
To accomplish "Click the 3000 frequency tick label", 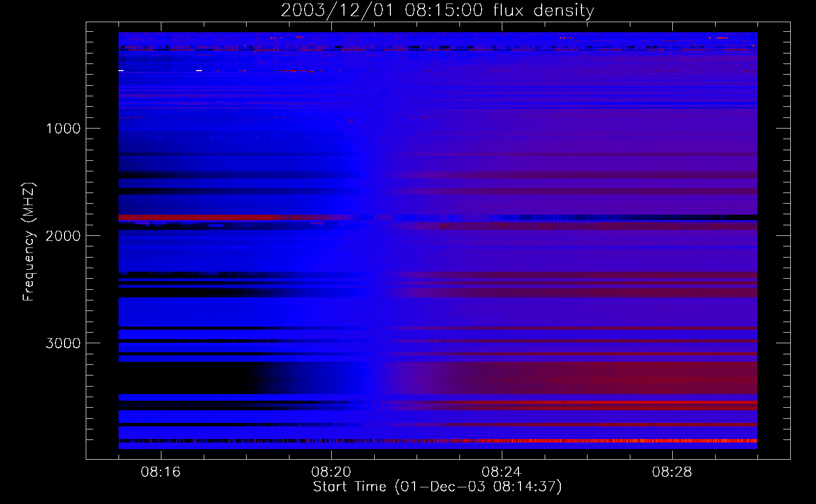I will (63, 343).
